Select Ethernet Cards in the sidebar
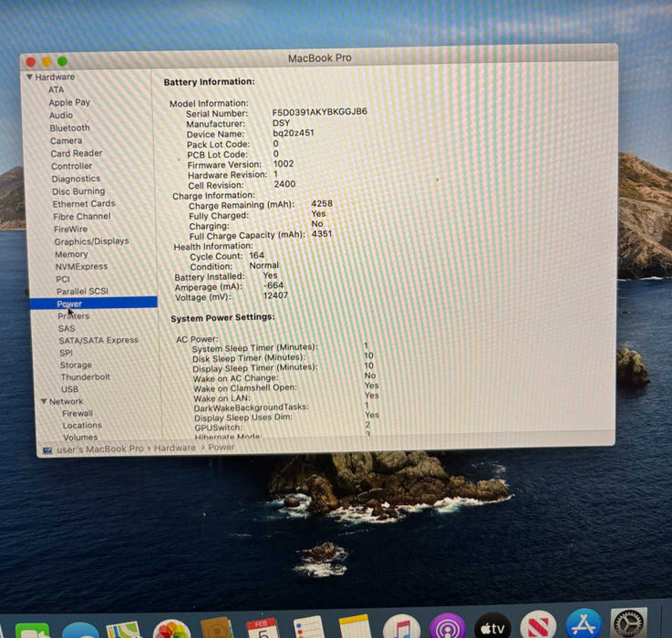The width and height of the screenshot is (672, 638). (84, 203)
